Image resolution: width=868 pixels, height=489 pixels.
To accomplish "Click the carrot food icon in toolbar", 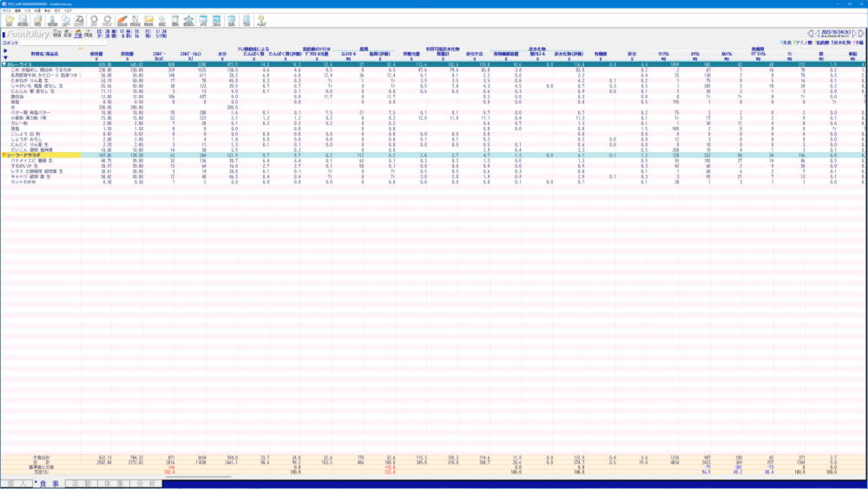I will tap(122, 20).
